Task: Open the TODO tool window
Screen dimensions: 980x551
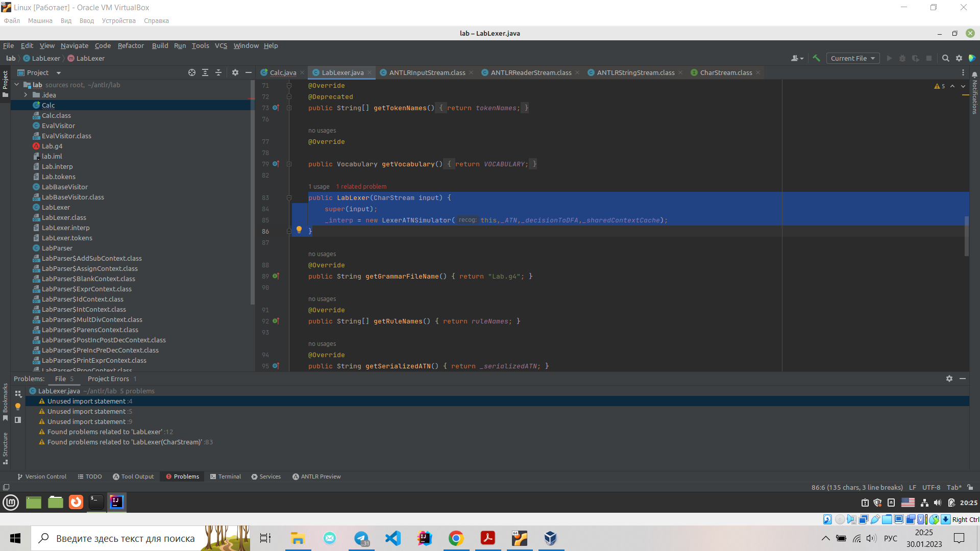Action: click(x=89, y=477)
